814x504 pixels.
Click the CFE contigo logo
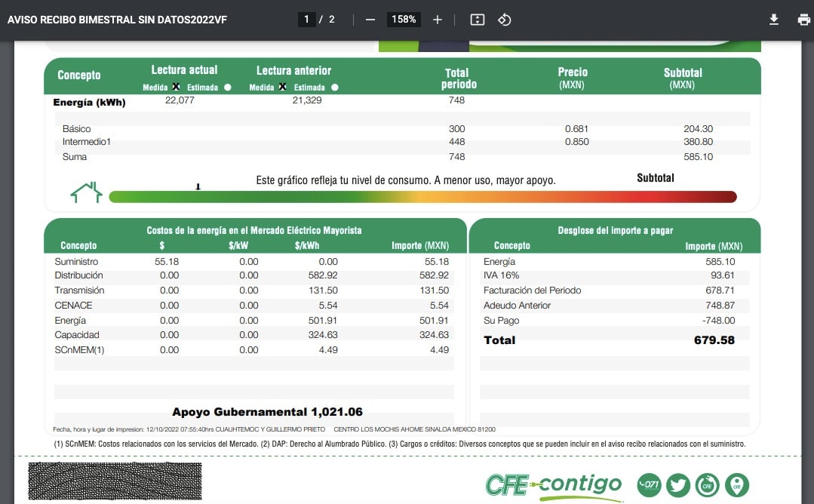point(554,487)
